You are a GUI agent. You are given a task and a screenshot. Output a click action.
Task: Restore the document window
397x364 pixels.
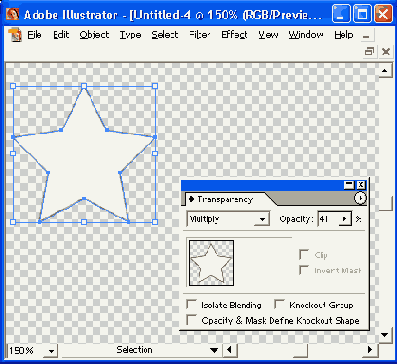coord(369,52)
